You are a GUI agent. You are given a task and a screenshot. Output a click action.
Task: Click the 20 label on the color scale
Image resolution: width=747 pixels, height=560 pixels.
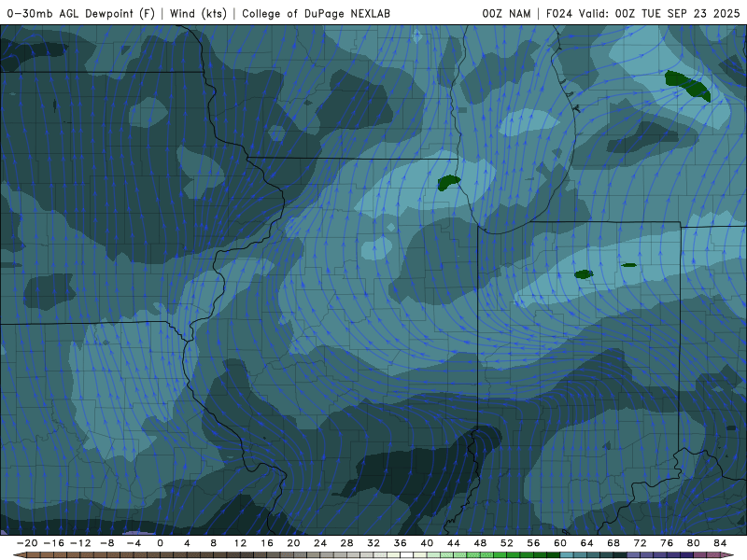[293, 543]
